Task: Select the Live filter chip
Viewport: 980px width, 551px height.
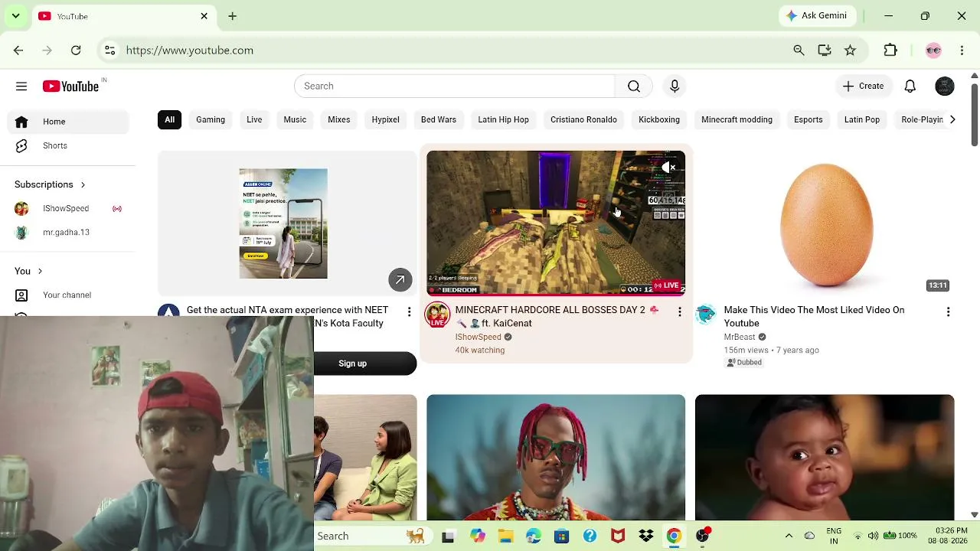Action: coord(254,120)
